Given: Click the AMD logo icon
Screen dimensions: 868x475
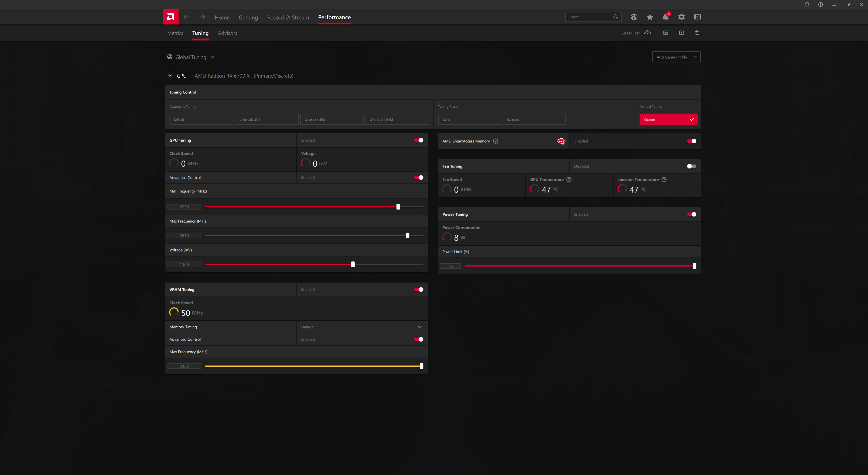Looking at the screenshot, I should coord(170,17).
